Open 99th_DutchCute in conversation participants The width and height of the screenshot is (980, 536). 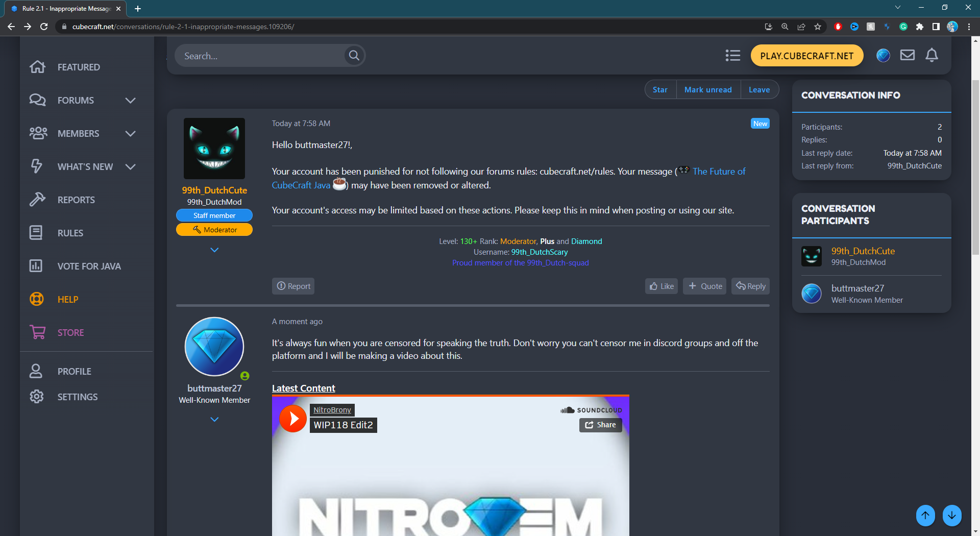(x=863, y=251)
